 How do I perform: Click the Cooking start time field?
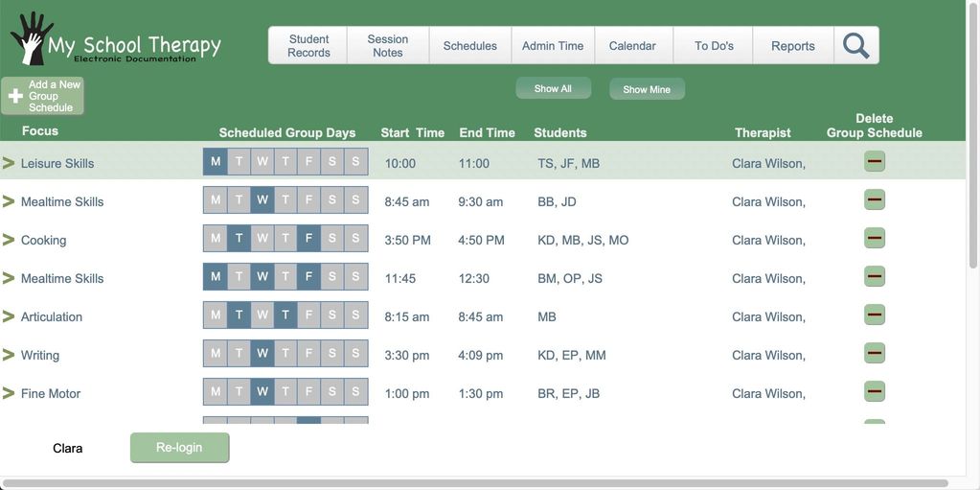pos(408,240)
